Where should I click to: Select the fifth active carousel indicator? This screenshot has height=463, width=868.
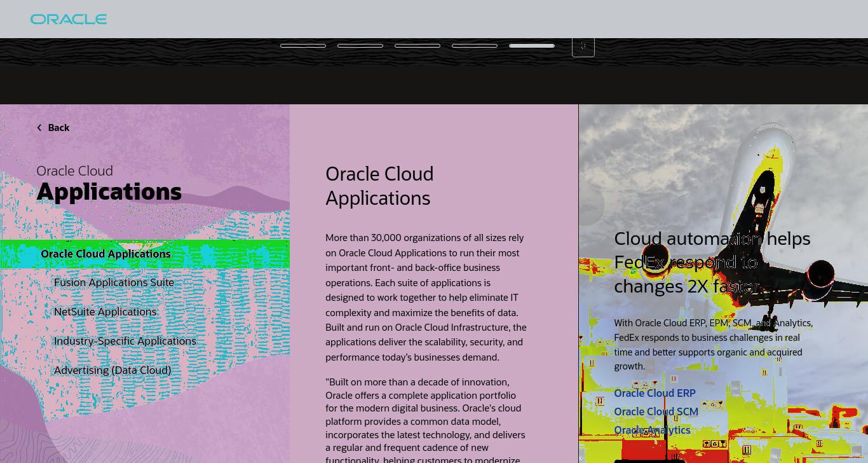click(x=532, y=46)
